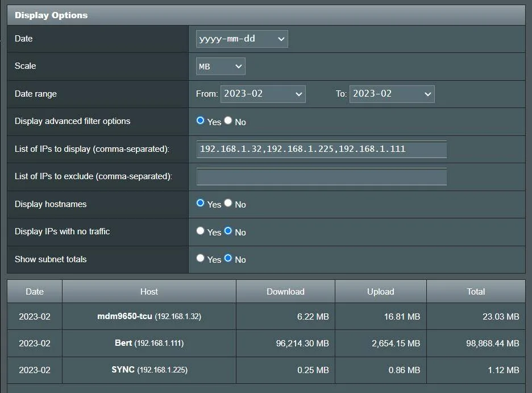Click the Date range label
Screen dimensions: 532x393
click(x=36, y=94)
